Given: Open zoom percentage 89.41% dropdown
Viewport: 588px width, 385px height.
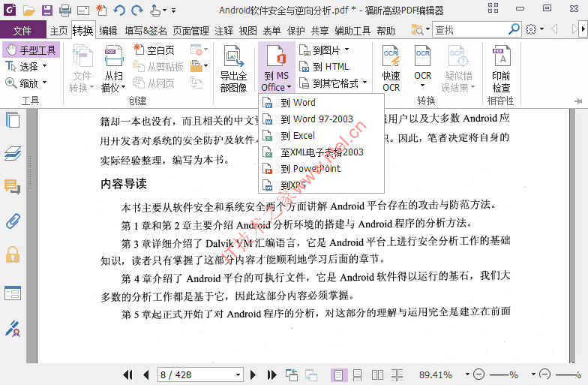Looking at the screenshot, I should point(467,374).
